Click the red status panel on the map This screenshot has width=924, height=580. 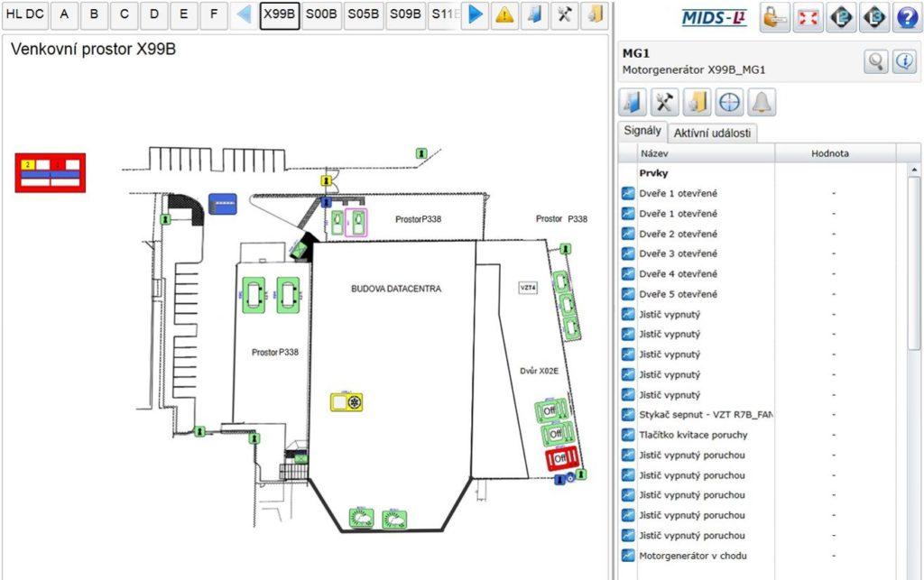click(51, 172)
